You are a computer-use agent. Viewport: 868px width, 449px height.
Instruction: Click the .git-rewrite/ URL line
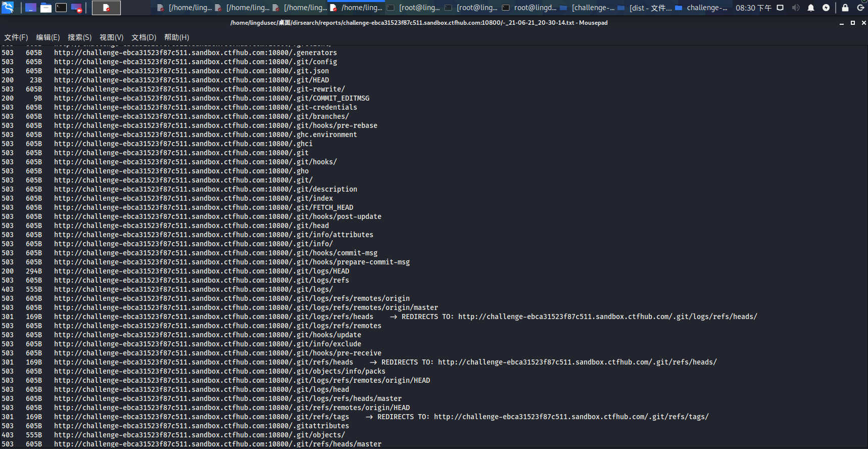(x=200, y=89)
